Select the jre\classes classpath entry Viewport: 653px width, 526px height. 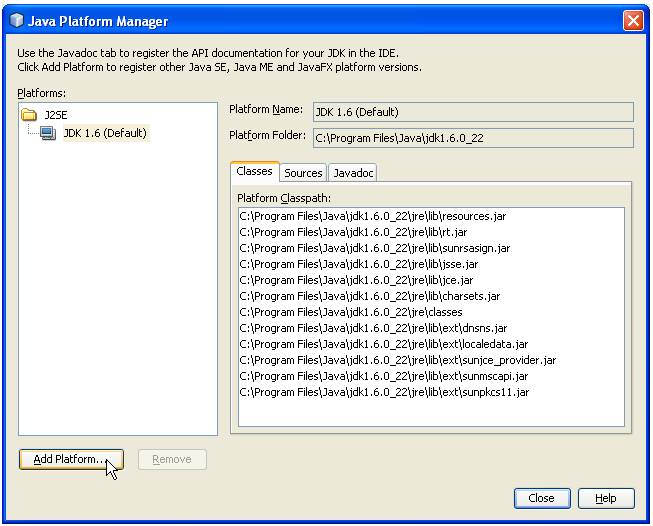tap(351, 312)
